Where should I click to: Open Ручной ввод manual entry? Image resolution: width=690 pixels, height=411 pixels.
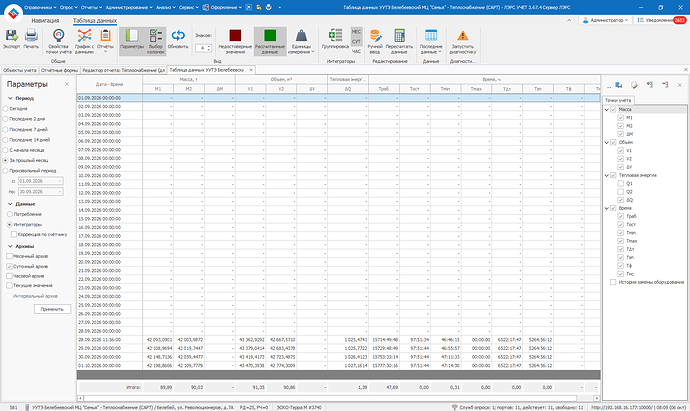(x=375, y=41)
